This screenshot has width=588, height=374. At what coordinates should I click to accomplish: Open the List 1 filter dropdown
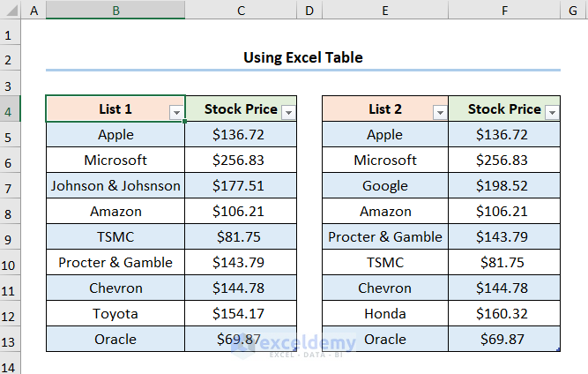(x=176, y=112)
